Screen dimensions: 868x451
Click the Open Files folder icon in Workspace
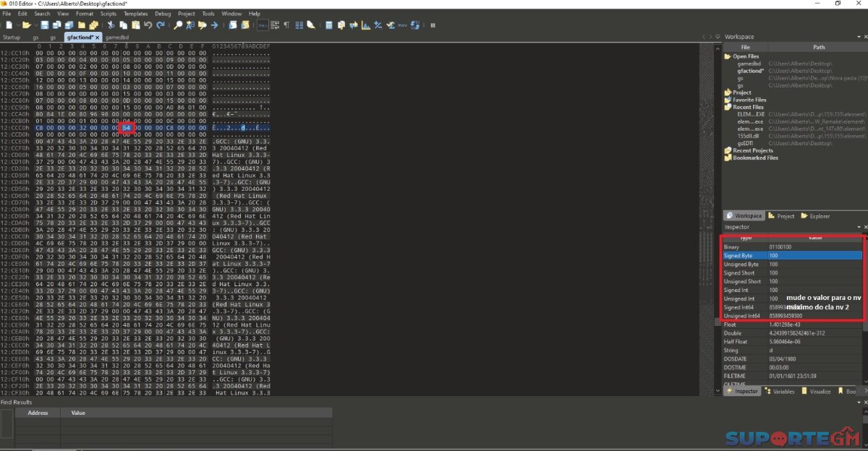728,56
